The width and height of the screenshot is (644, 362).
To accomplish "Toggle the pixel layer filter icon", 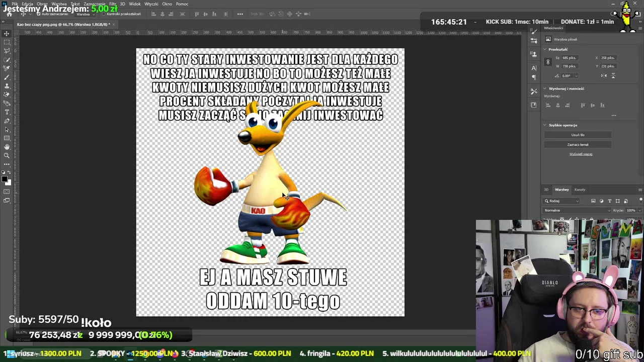I will point(593,201).
